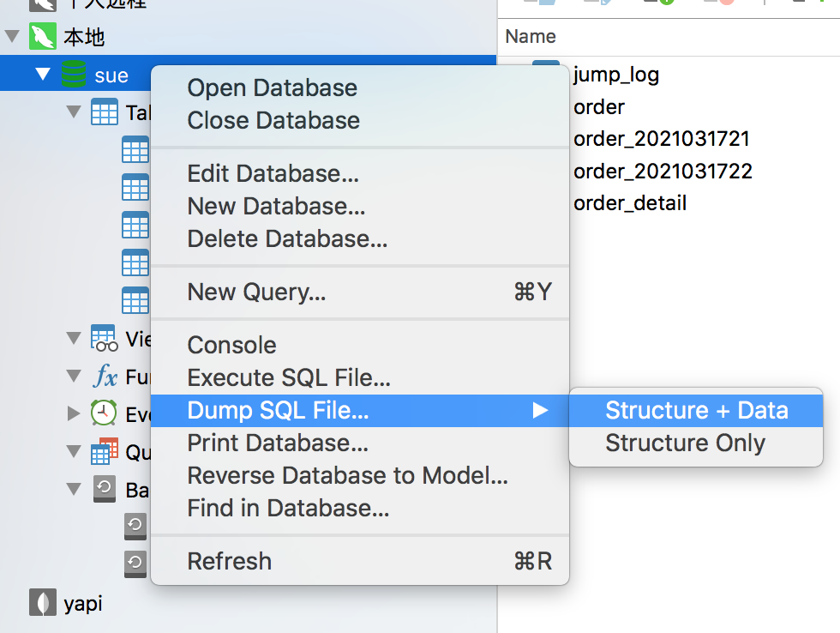
Task: Click the Events alarm clock icon
Action: [102, 413]
